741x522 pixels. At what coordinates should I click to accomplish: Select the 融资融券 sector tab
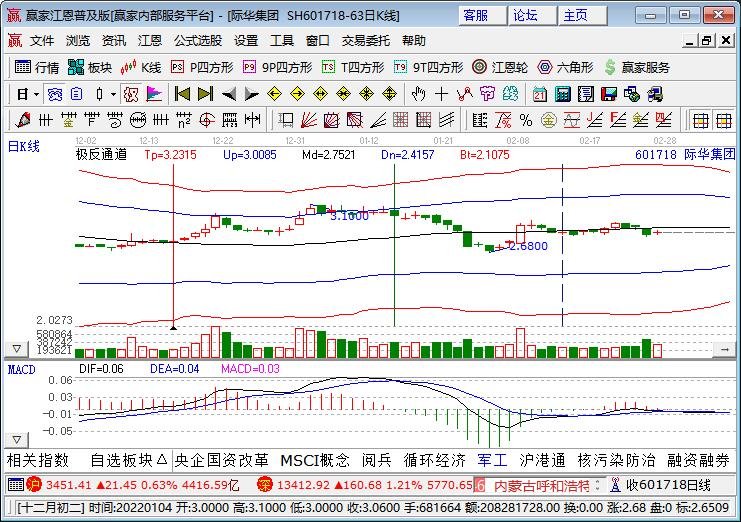(698, 460)
